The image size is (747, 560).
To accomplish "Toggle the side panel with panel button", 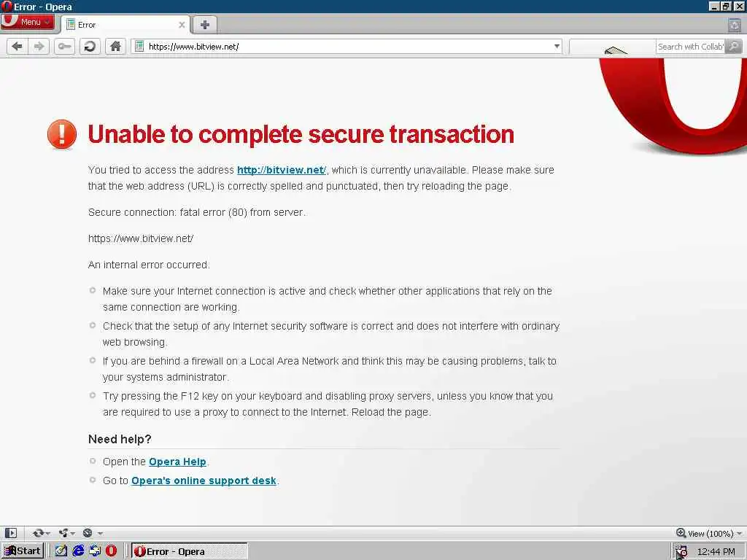I will pos(11,533).
